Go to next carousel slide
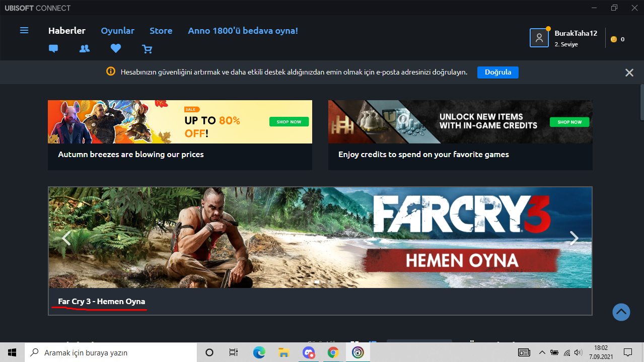 pos(574,238)
